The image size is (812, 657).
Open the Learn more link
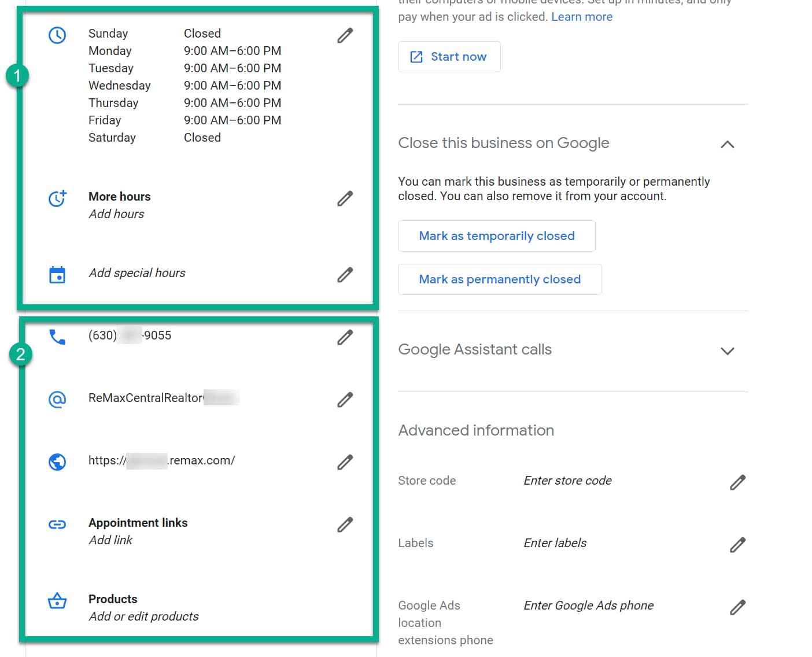[x=582, y=17]
